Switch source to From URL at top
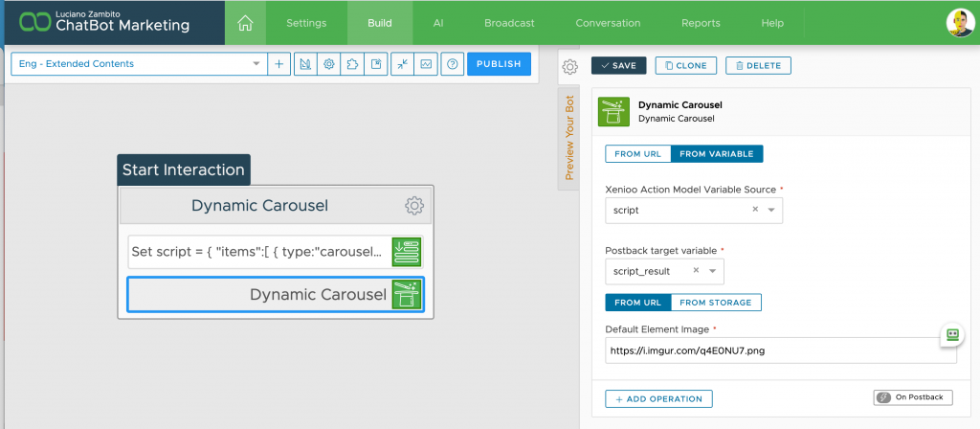The width and height of the screenshot is (980, 429). click(638, 154)
